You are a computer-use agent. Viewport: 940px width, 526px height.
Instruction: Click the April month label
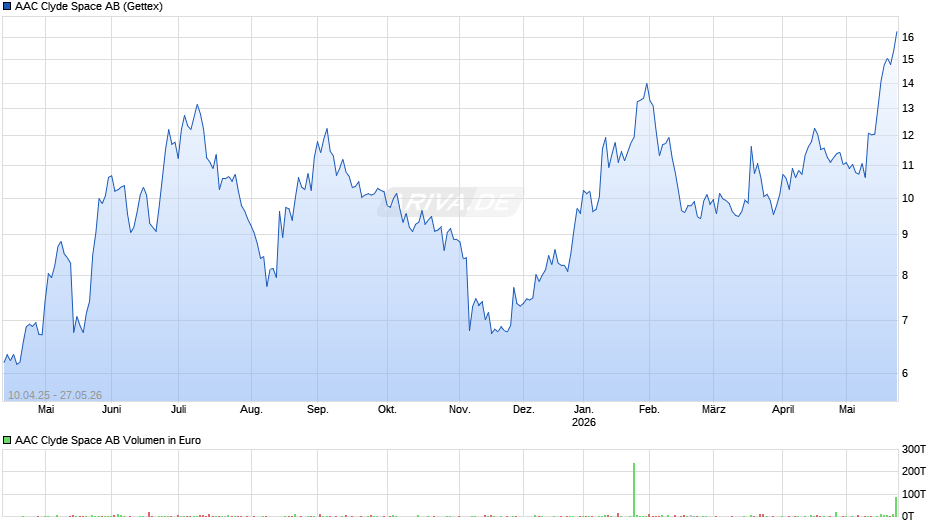click(x=783, y=410)
